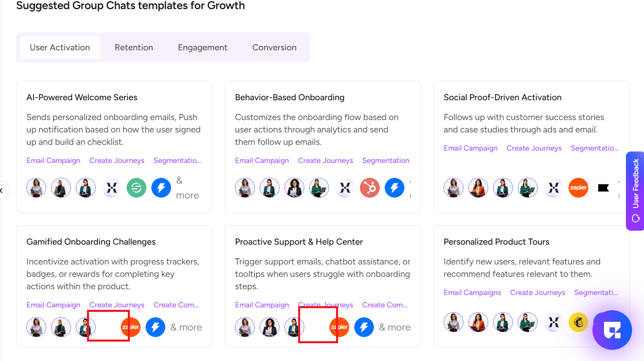Viewport: 644px width, 361px height.
Task: Select the Conversion tab
Action: pos(274,47)
